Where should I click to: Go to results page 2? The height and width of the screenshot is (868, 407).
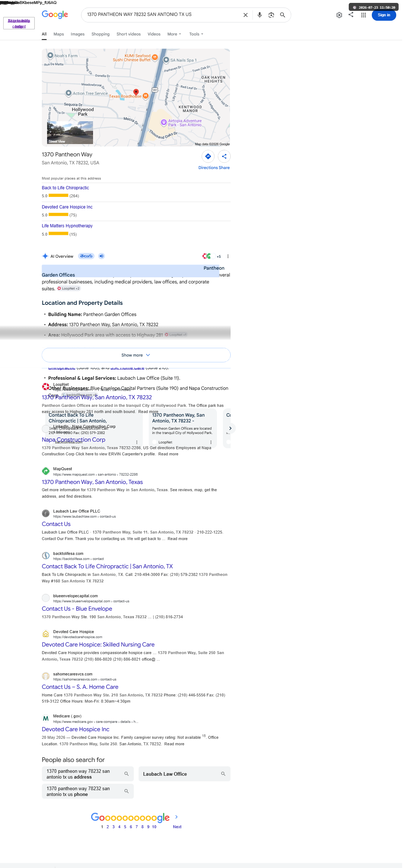coord(108,827)
